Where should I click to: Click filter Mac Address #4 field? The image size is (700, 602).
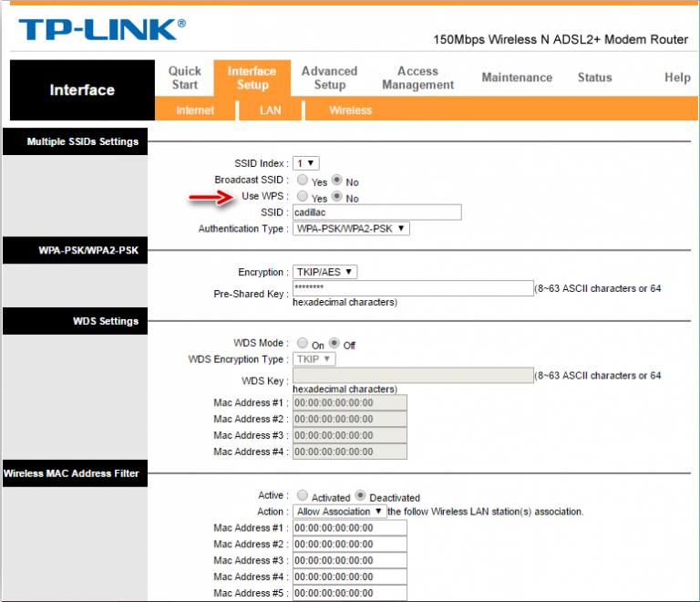click(x=350, y=576)
